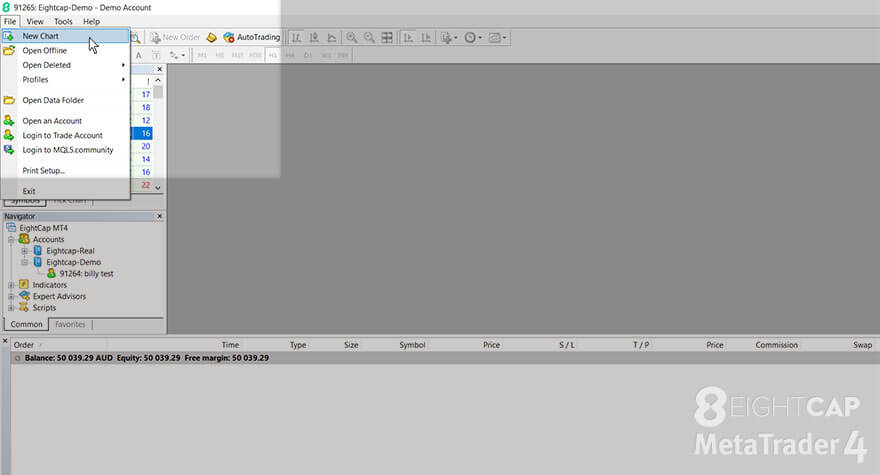Zoom out on the chart
Screen dimensions: 880x475
tap(369, 38)
